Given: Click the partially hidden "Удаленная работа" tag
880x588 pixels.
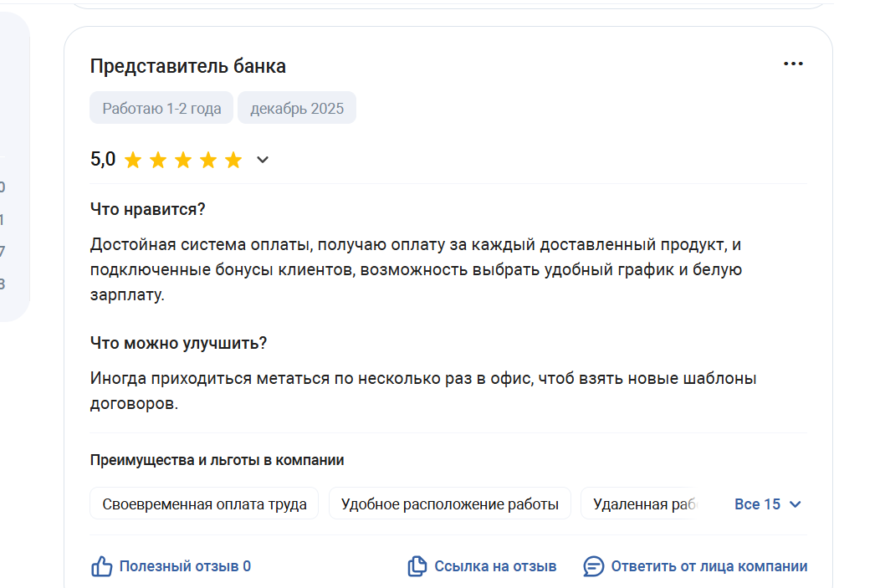Looking at the screenshot, I should (x=641, y=504).
